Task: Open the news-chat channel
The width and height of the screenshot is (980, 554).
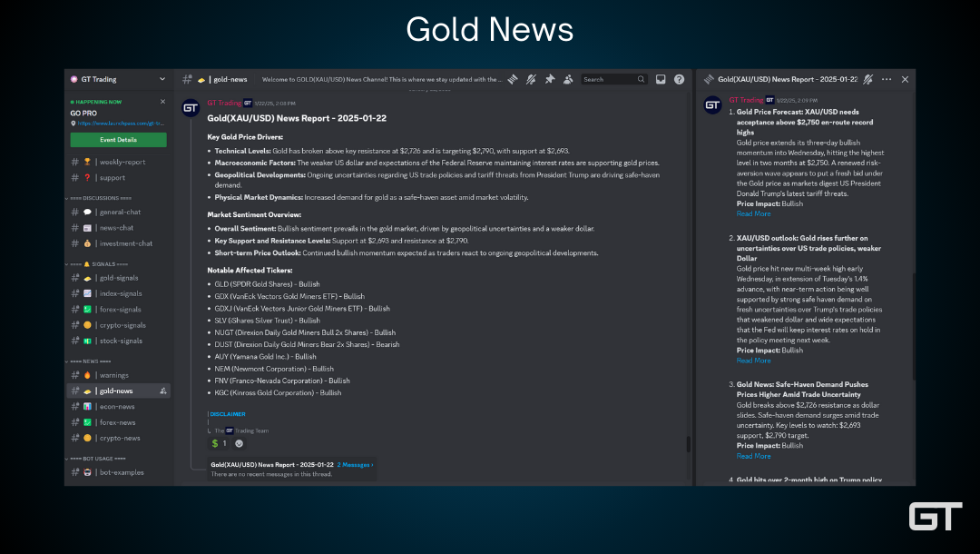Action: (x=118, y=228)
